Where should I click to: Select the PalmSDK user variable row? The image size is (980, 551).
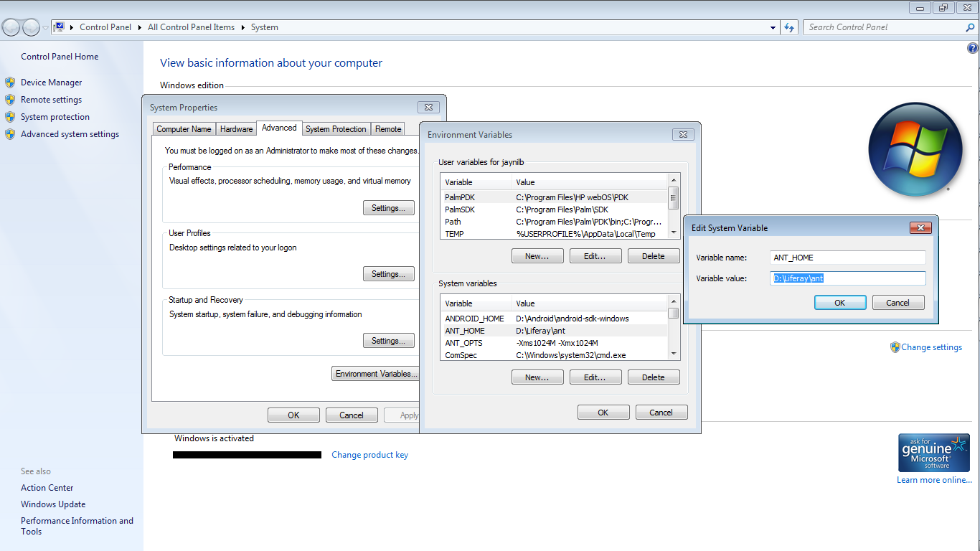tap(554, 209)
